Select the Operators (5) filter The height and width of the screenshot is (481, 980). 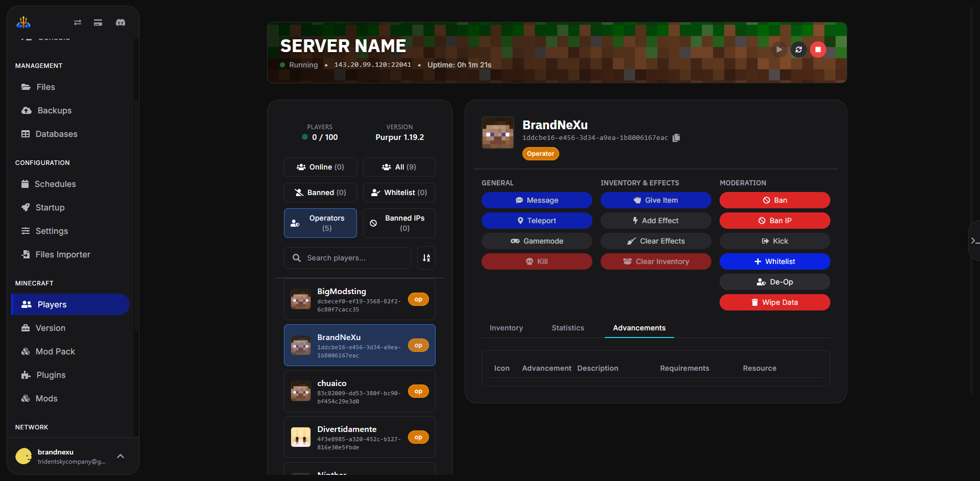[x=320, y=223]
